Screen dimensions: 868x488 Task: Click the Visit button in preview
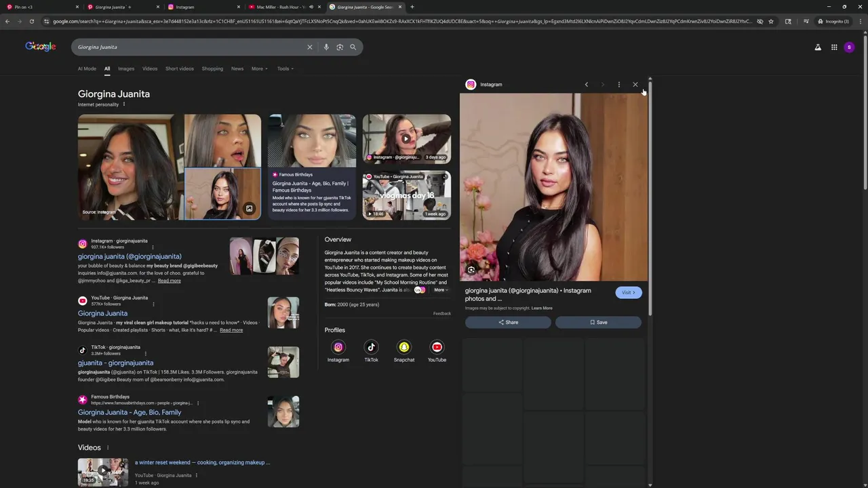pos(629,293)
